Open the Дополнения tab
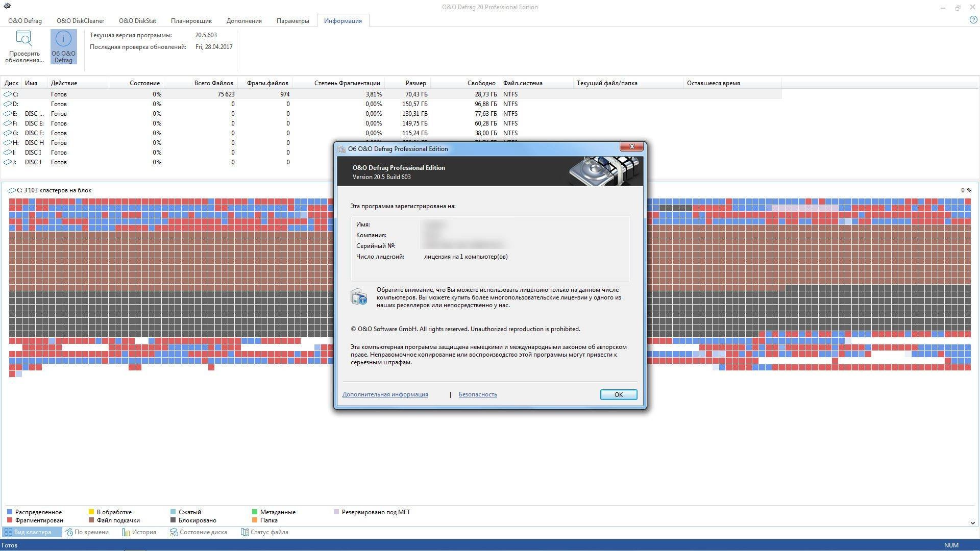This screenshot has width=980, height=551. pyautogui.click(x=244, y=21)
